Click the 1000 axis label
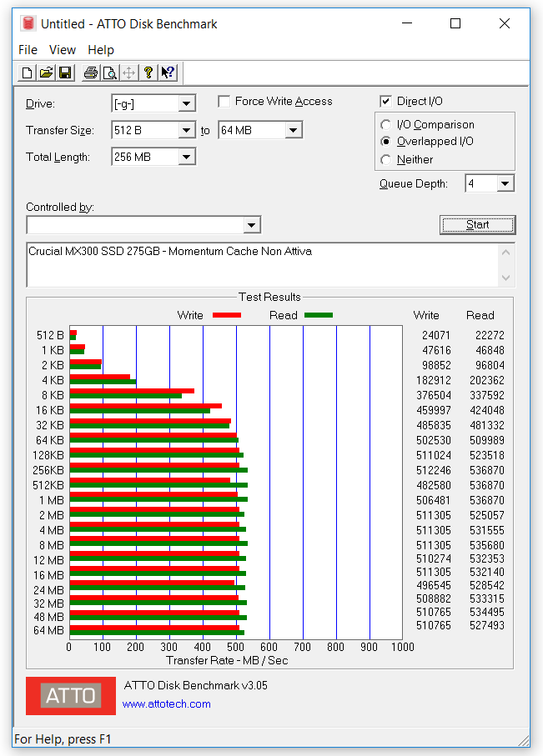The image size is (543, 756). tap(403, 647)
